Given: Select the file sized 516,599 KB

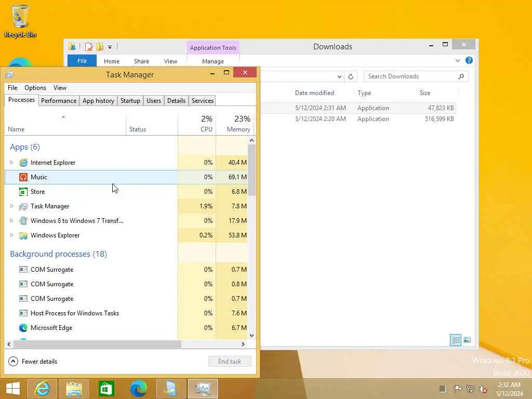Looking at the screenshot, I should click(360, 119).
